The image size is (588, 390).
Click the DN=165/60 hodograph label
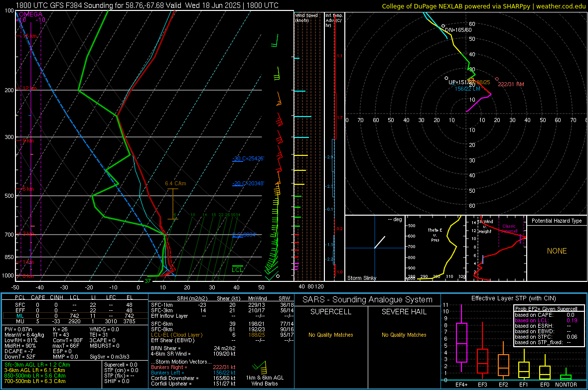(458, 30)
